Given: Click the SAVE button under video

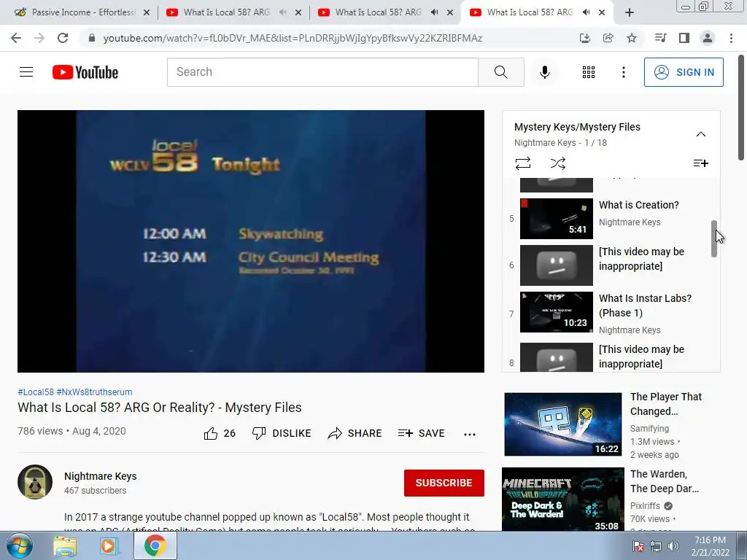Looking at the screenshot, I should click(421, 433).
